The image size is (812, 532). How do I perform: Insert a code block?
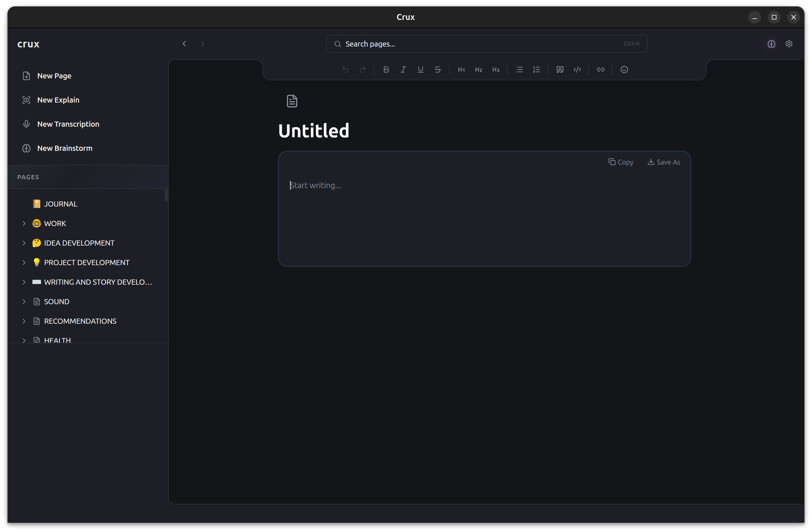pyautogui.click(x=577, y=70)
